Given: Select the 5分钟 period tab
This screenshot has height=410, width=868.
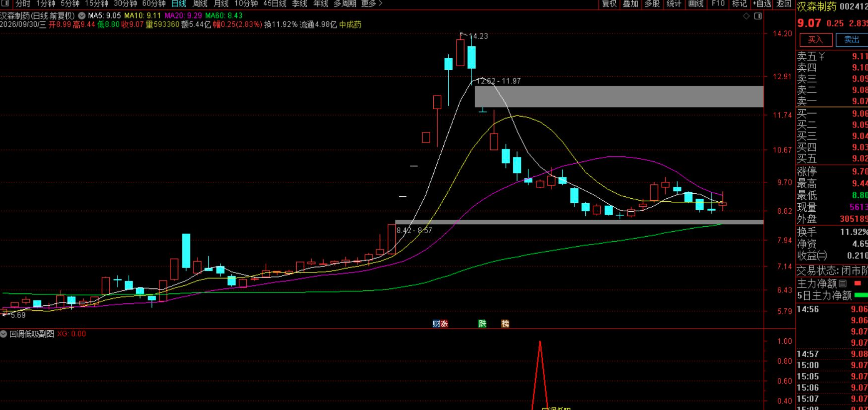Looking at the screenshot, I should pos(70,3).
